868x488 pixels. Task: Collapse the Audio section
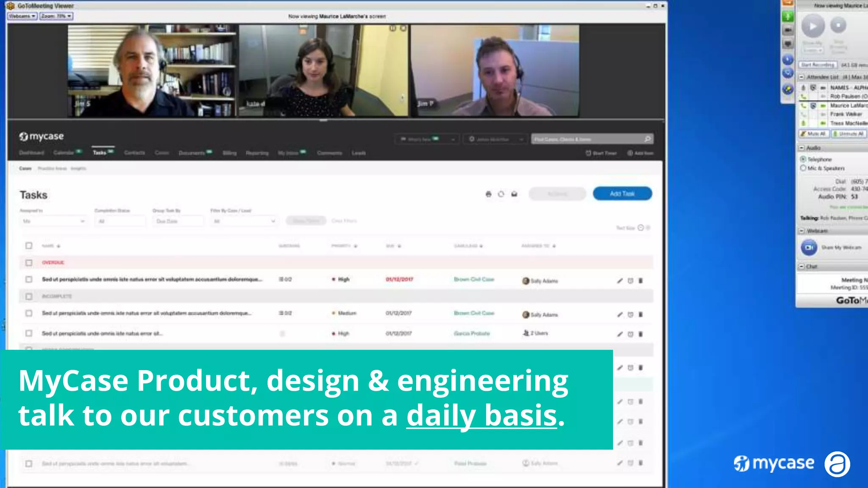tap(801, 148)
